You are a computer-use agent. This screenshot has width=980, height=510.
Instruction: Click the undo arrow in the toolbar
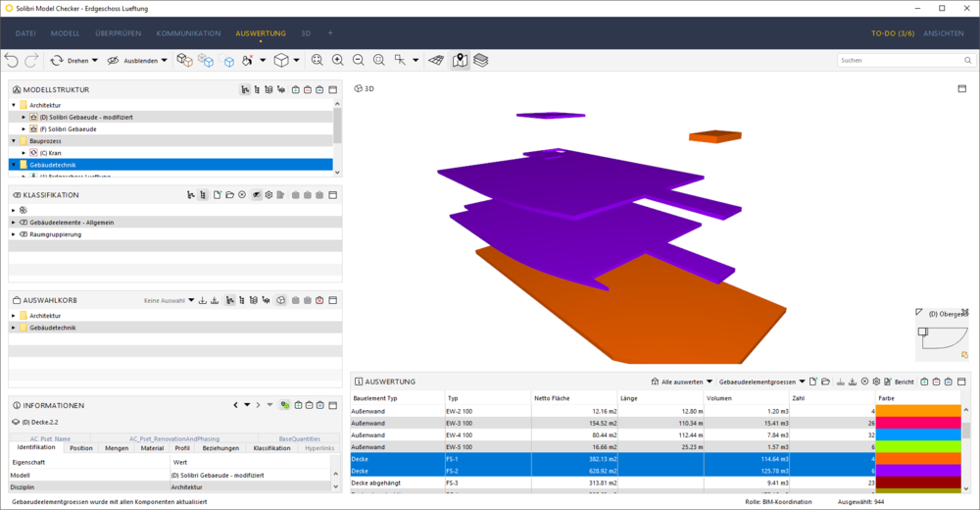coord(12,60)
